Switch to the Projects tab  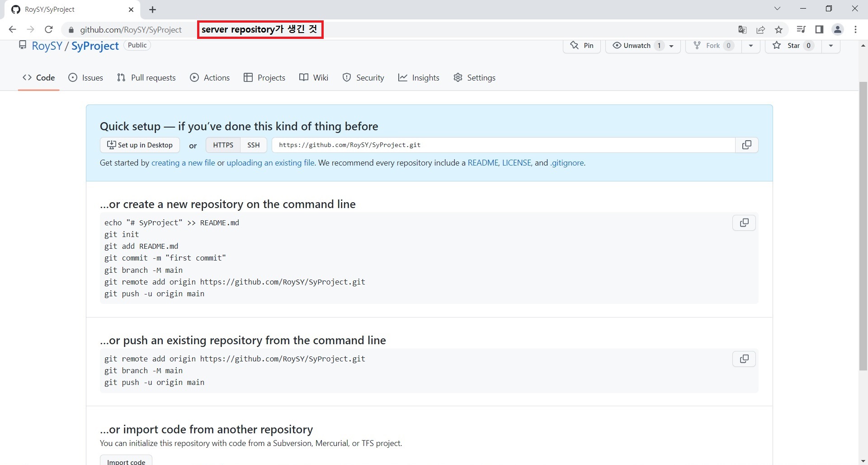pos(264,78)
